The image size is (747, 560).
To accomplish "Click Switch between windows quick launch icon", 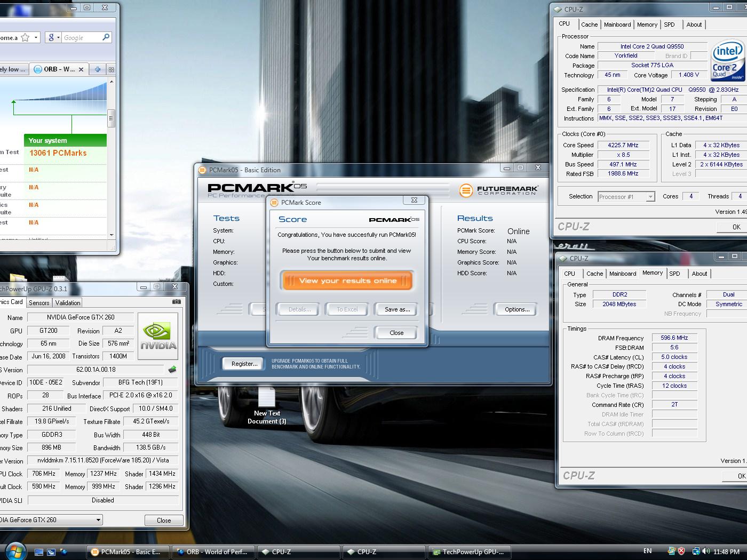I will [x=51, y=552].
